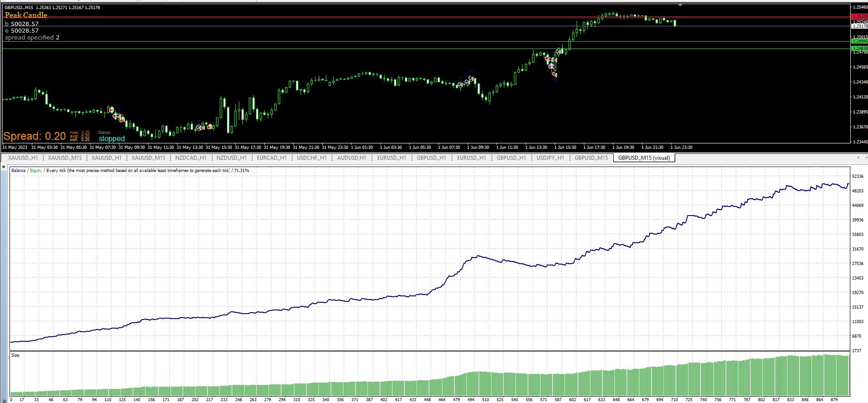Click the 'avg: 0.20' spread value
Viewport: 868px width, 403px height.
point(80,136)
